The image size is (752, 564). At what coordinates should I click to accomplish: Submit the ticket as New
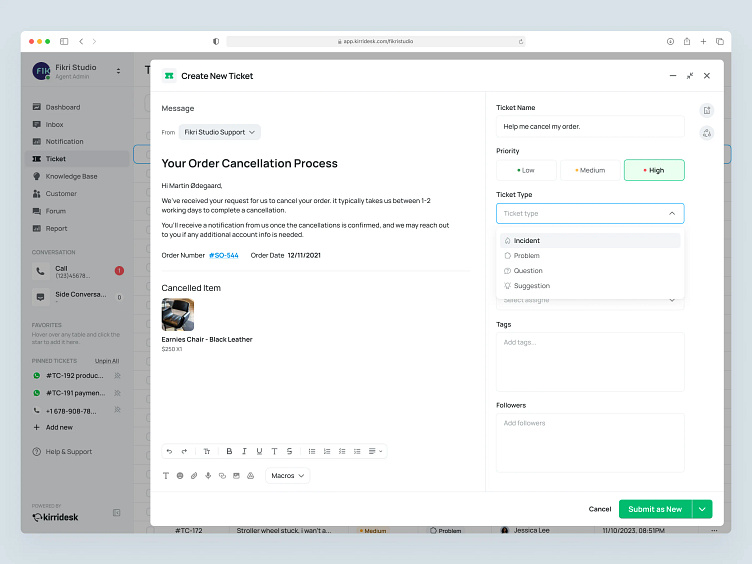[655, 509]
